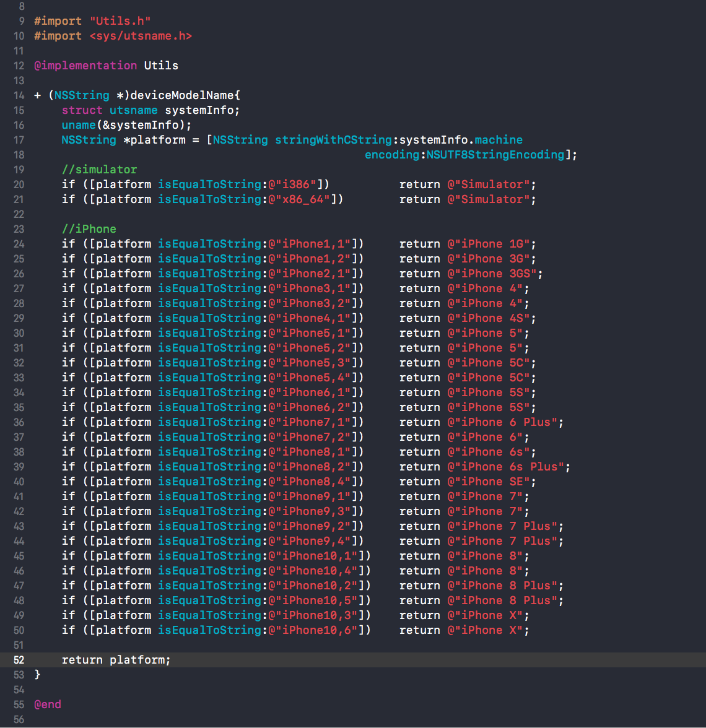The image size is (706, 728).
Task: Click the //simulator comment
Action: click(x=99, y=170)
